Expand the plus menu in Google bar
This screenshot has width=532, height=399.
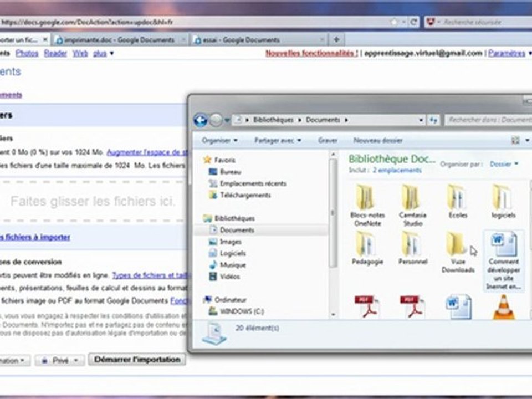pyautogui.click(x=103, y=53)
